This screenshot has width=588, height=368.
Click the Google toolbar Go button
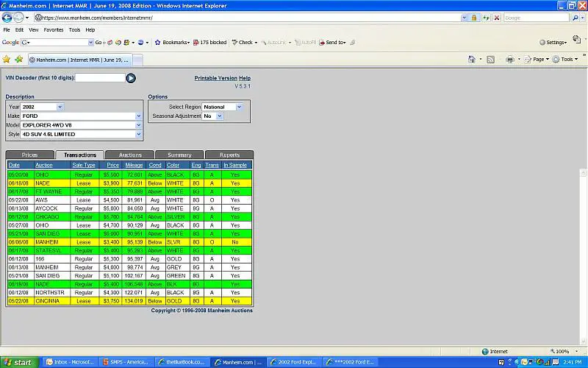point(98,43)
